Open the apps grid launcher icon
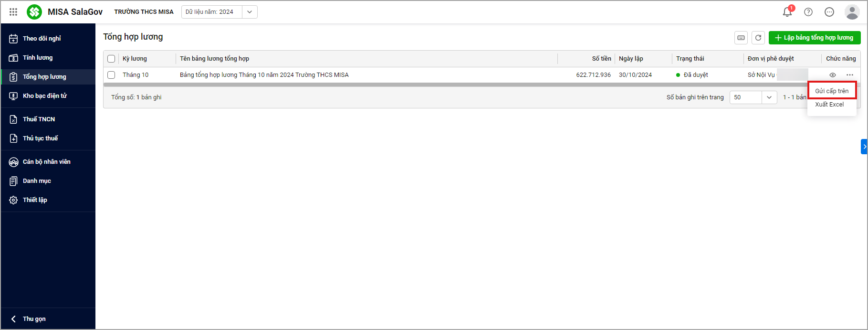The height and width of the screenshot is (330, 868). pyautogui.click(x=13, y=12)
